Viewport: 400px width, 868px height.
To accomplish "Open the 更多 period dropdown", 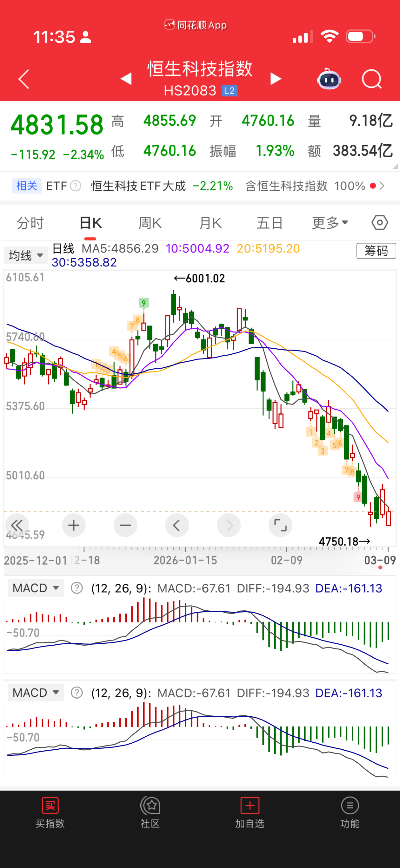I will tap(330, 223).
